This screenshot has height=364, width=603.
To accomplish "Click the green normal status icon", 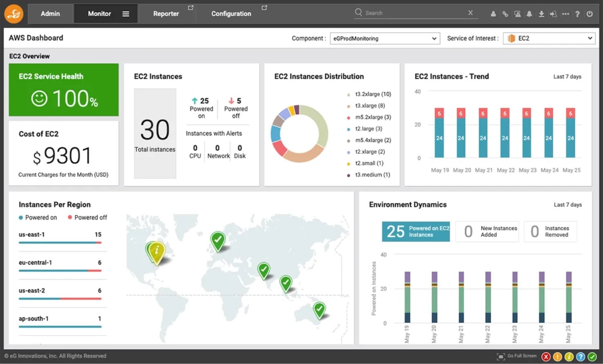I will click(592, 357).
